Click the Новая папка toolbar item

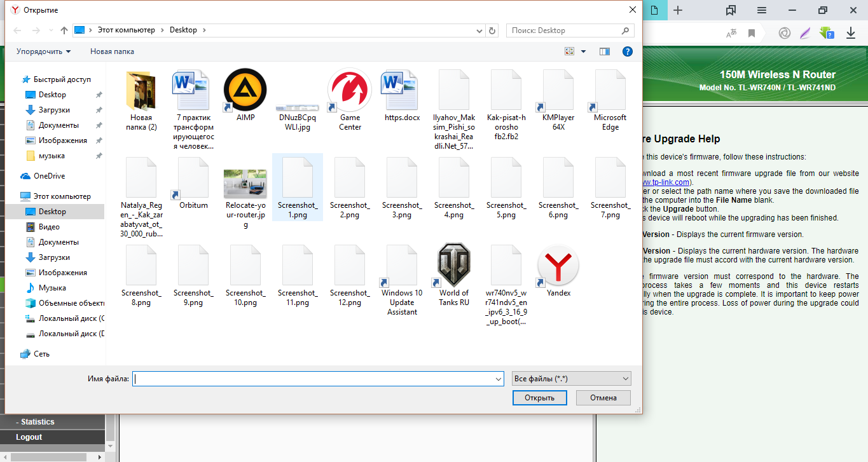pos(112,51)
